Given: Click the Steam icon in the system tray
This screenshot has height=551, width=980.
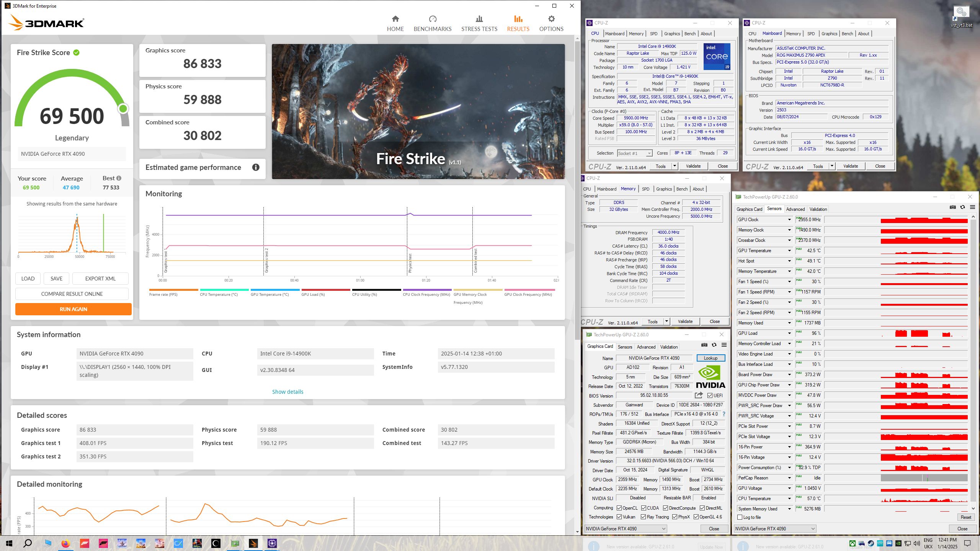Looking at the screenshot, I should [x=871, y=543].
